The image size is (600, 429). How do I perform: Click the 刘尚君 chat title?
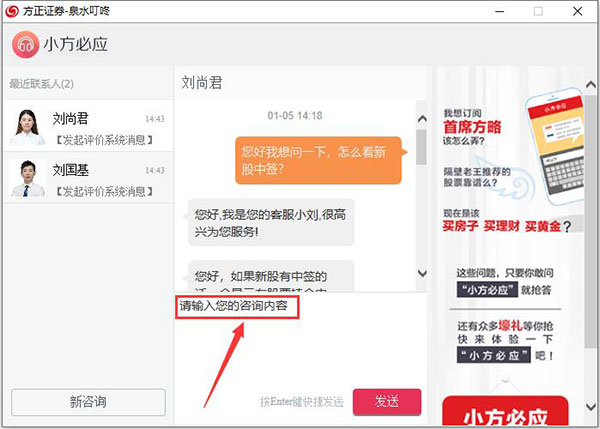click(x=202, y=83)
